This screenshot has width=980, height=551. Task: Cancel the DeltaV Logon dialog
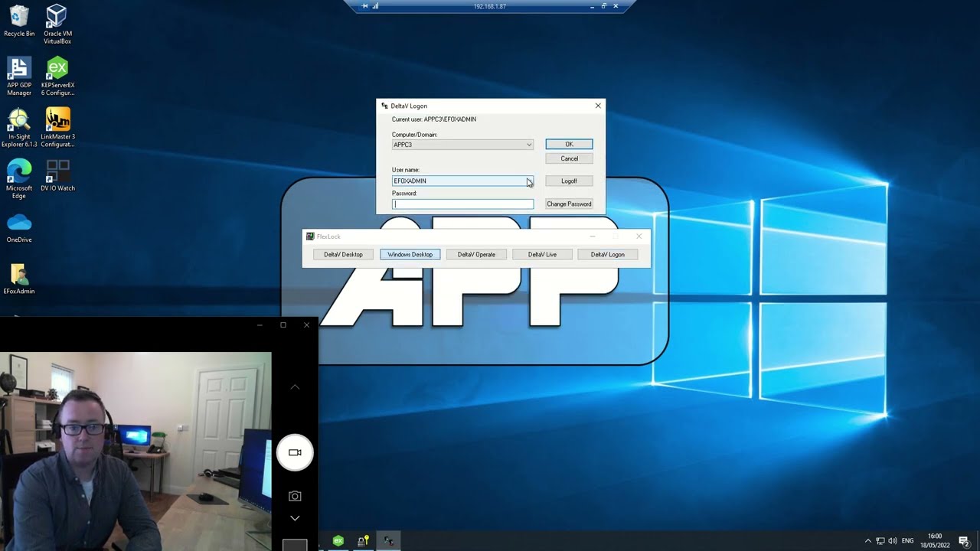[569, 158]
